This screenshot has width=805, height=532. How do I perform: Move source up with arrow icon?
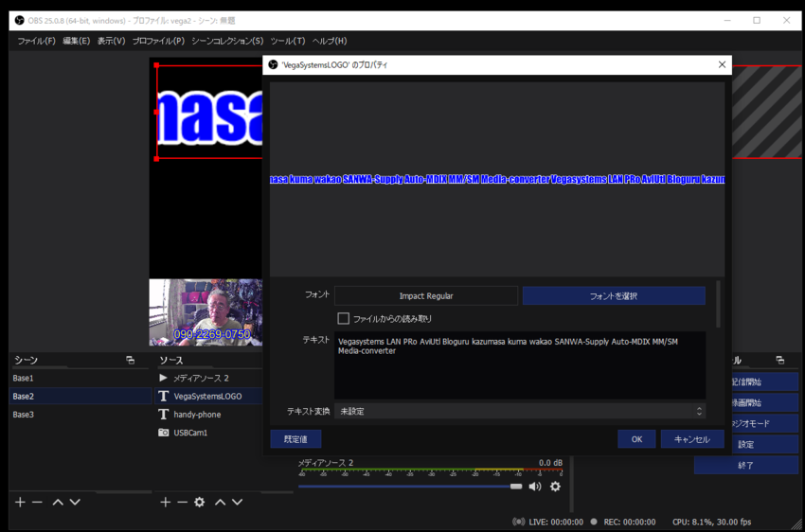point(221,503)
